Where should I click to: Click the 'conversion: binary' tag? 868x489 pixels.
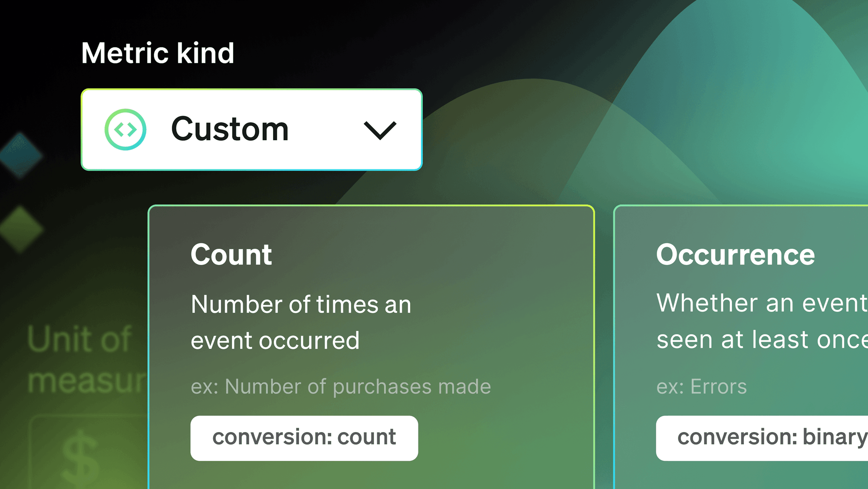point(762,438)
